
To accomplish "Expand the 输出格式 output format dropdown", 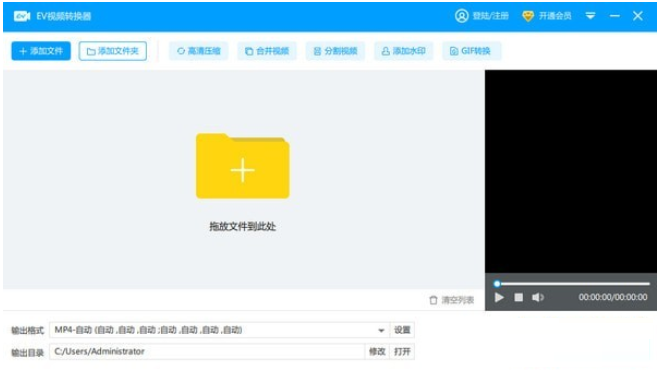I will point(381,330).
